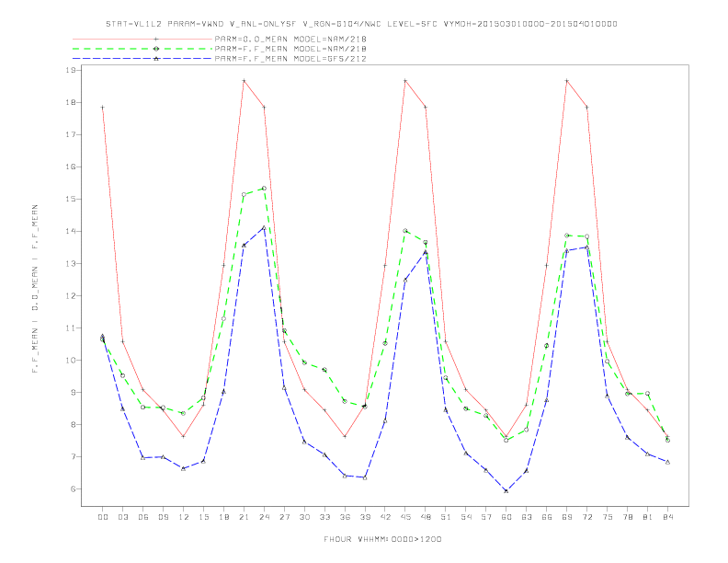Viewport: 728px width, 563px height.
Task: Click x-axis forecast hour label 51
Action: pos(446,517)
